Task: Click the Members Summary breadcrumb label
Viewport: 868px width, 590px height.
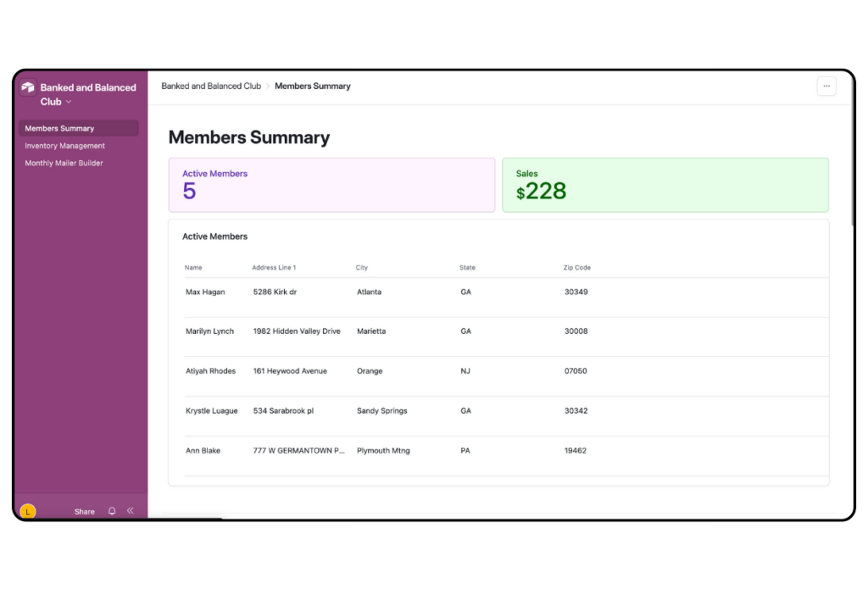Action: (312, 86)
